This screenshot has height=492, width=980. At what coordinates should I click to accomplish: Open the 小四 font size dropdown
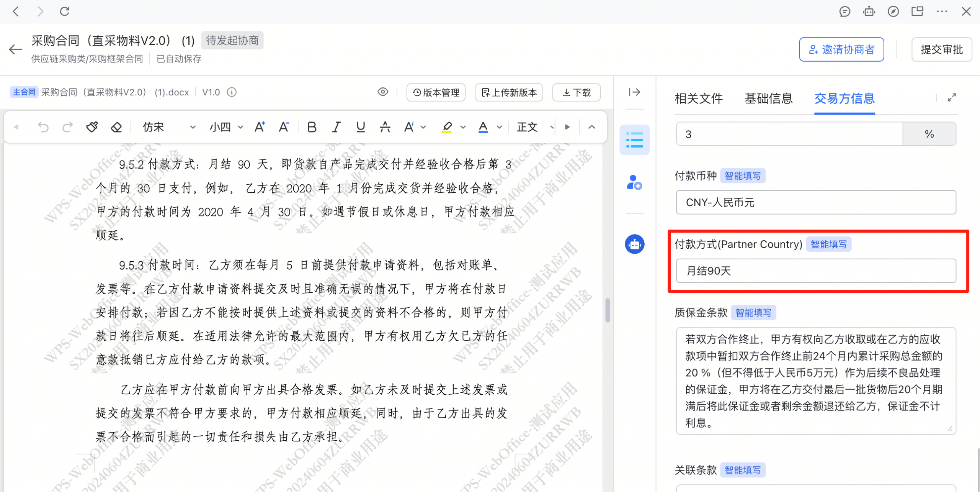(226, 127)
